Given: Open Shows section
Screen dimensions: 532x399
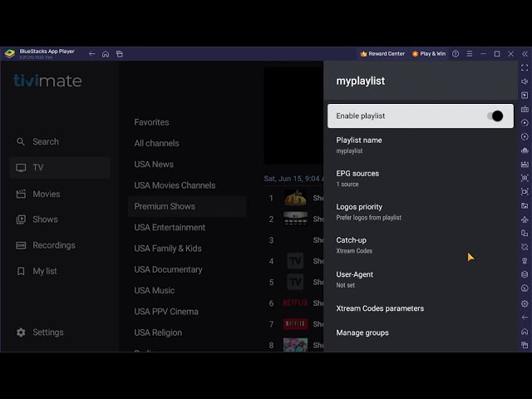Looking at the screenshot, I should tap(60, 219).
